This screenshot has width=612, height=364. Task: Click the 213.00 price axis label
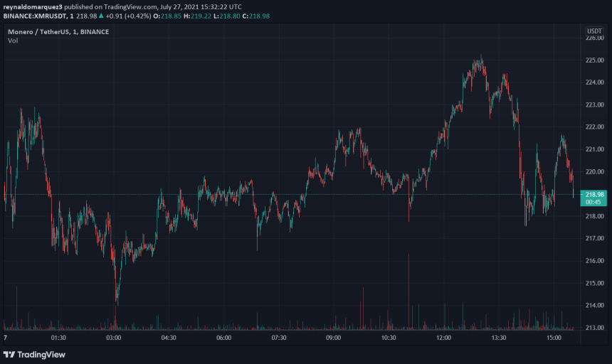point(594,328)
